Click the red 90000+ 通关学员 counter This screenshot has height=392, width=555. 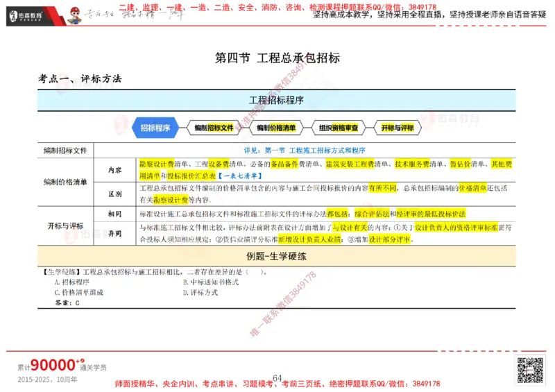(62, 366)
